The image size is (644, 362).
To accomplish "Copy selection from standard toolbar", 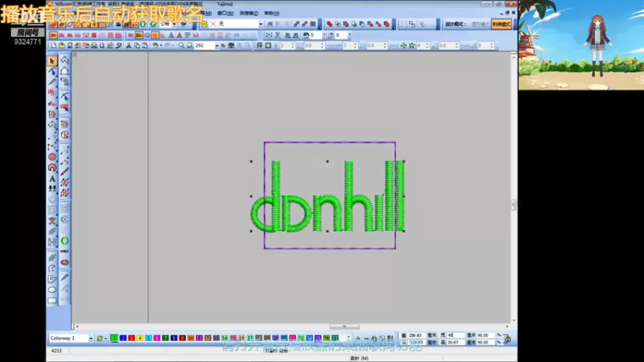I will point(137,46).
